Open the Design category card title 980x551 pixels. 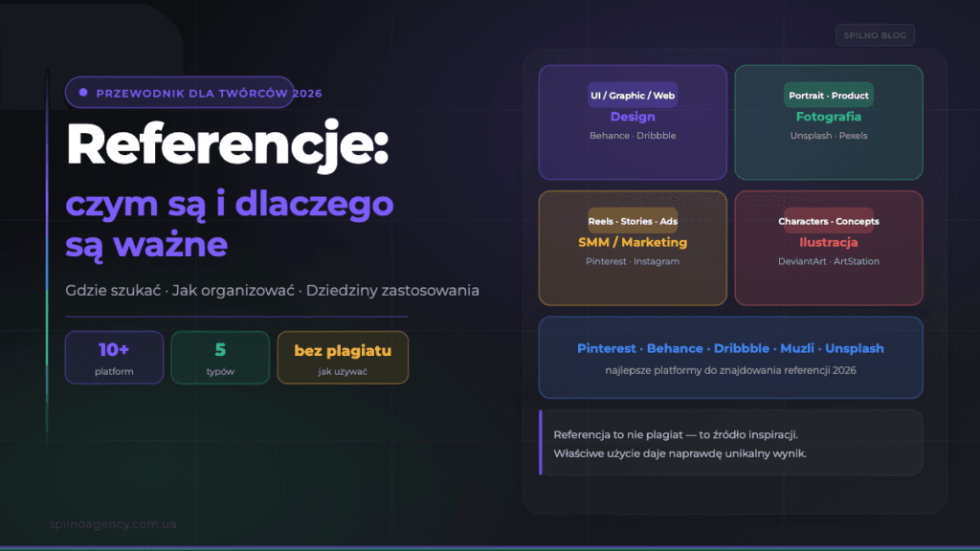coord(633,117)
